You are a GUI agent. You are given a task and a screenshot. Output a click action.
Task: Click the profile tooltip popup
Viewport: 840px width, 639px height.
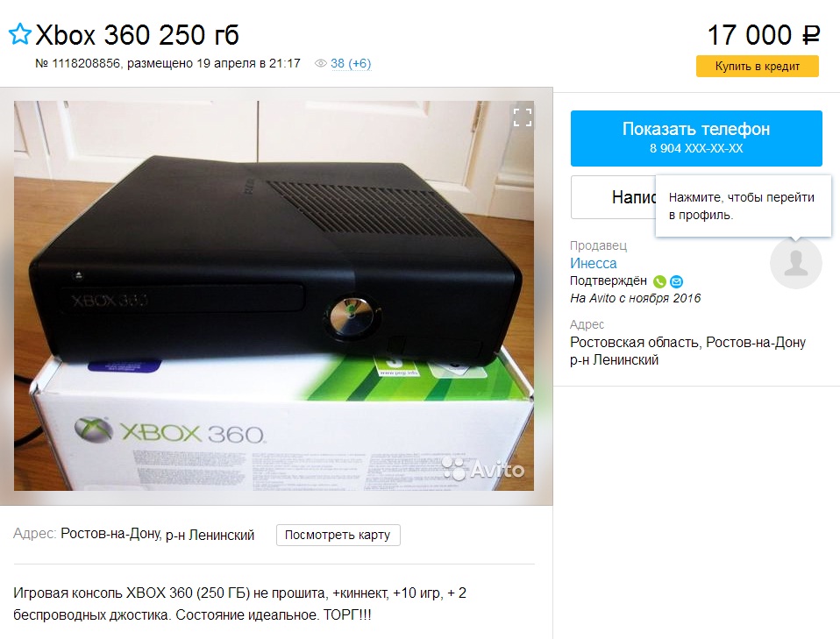pos(743,206)
